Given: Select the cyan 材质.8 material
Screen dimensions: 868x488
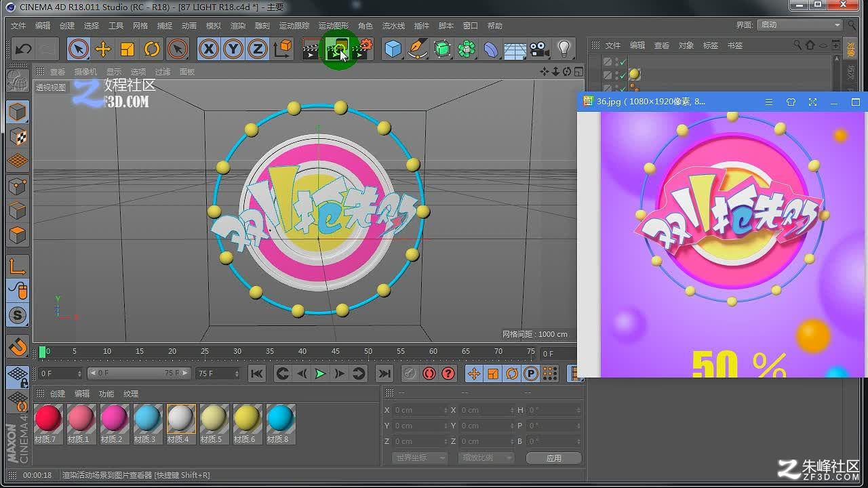Looking at the screenshot, I should 281,424.
